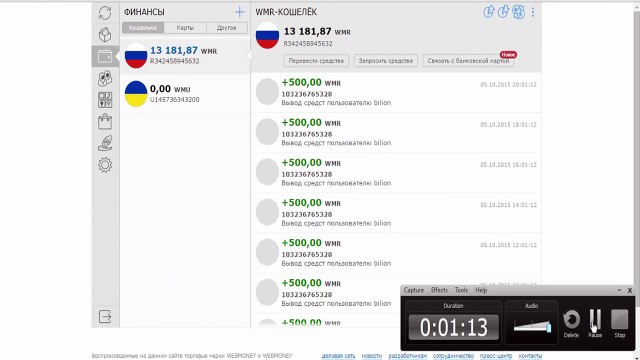This screenshot has height=360, width=640.
Task: Open the contacts people icon in sidebar
Action: [x=105, y=78]
